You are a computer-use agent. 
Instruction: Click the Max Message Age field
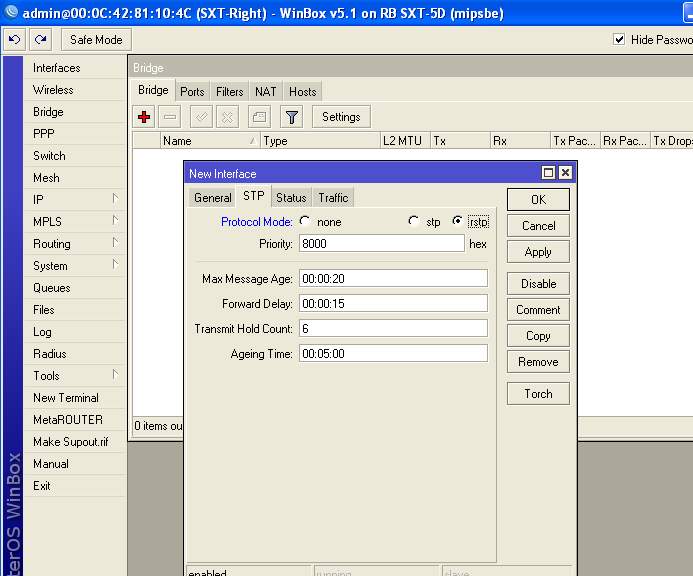393,278
